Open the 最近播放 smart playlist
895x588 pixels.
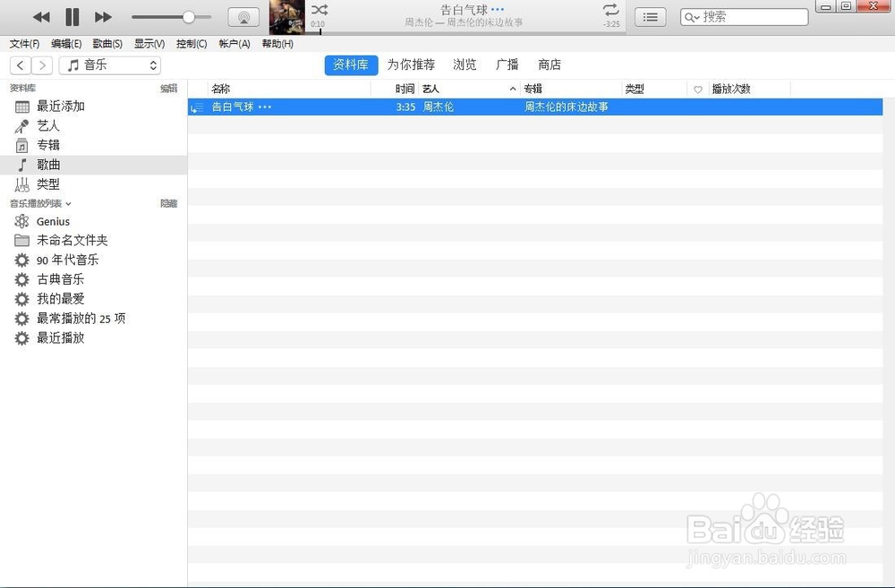click(94, 338)
